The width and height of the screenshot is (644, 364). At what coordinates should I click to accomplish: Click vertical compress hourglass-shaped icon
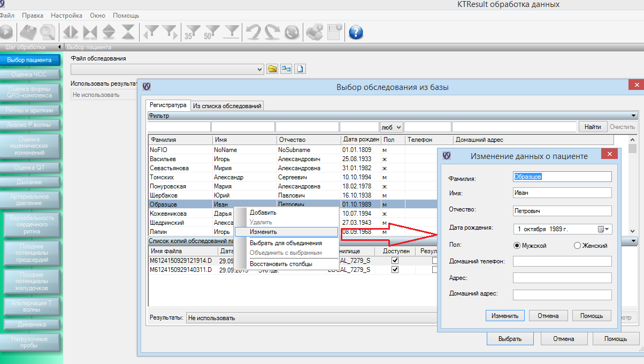coord(128,32)
